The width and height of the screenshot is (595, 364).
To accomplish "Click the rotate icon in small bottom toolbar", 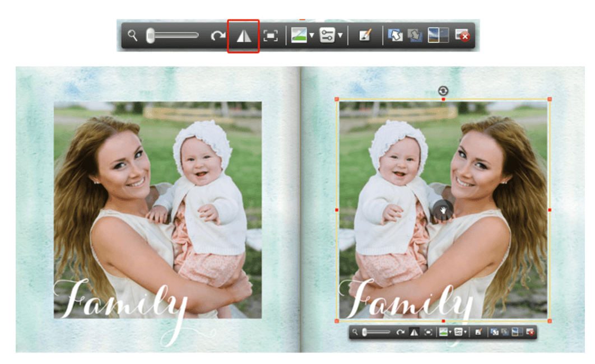I will pos(400,332).
